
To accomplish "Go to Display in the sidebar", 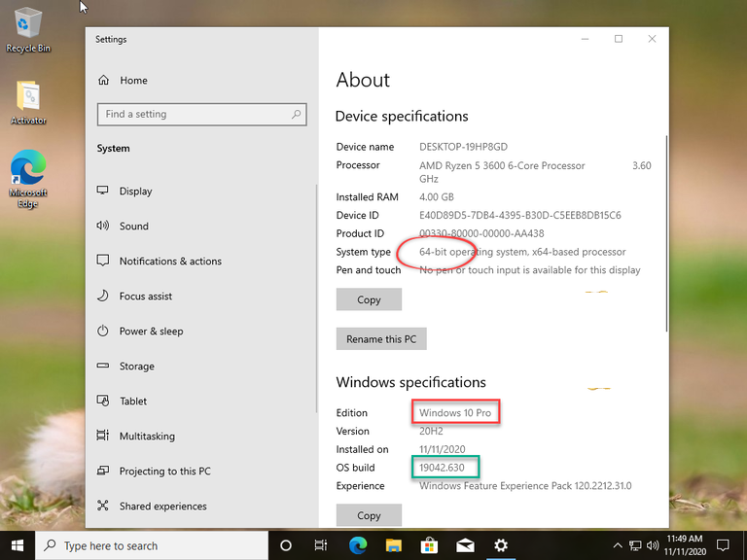I will (136, 191).
